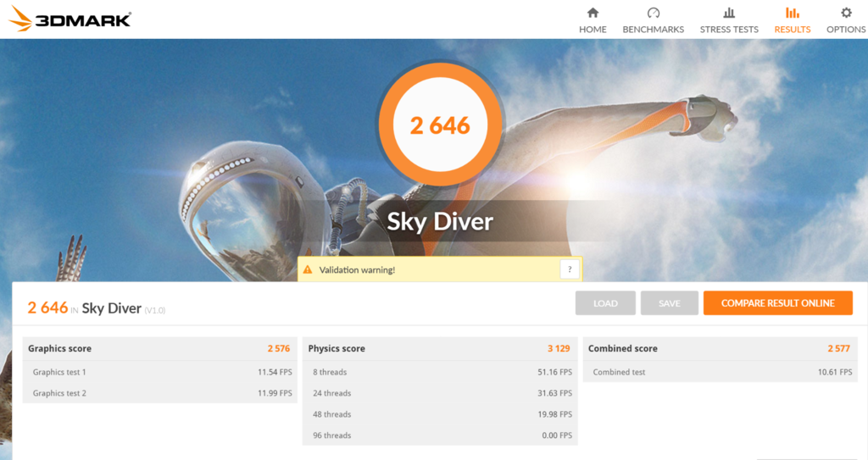
Task: Switch to the STRESS TESTS tab label
Action: tap(729, 30)
